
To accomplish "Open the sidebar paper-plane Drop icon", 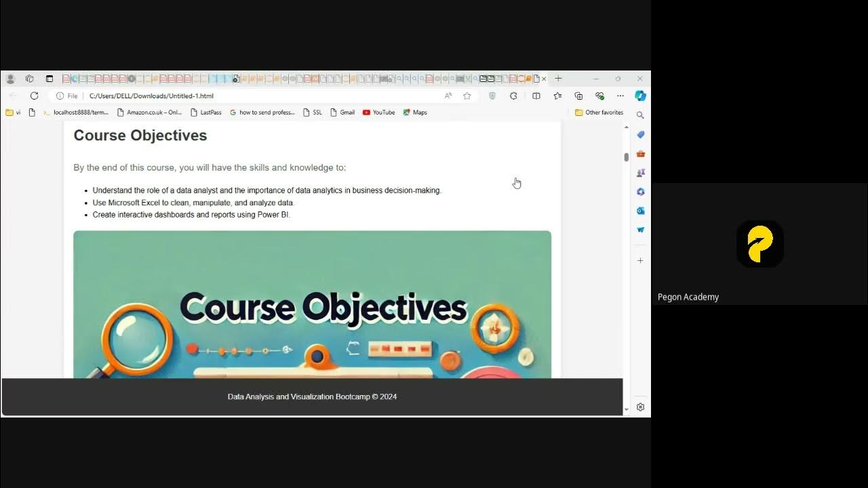I will pos(640,230).
